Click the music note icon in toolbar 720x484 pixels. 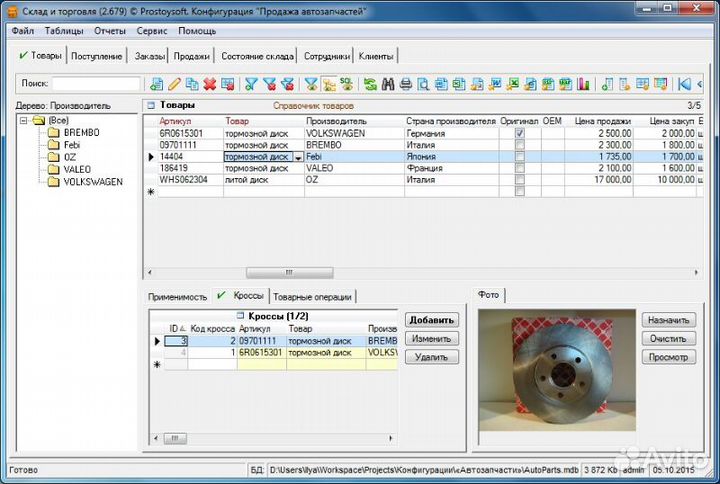coord(607,84)
